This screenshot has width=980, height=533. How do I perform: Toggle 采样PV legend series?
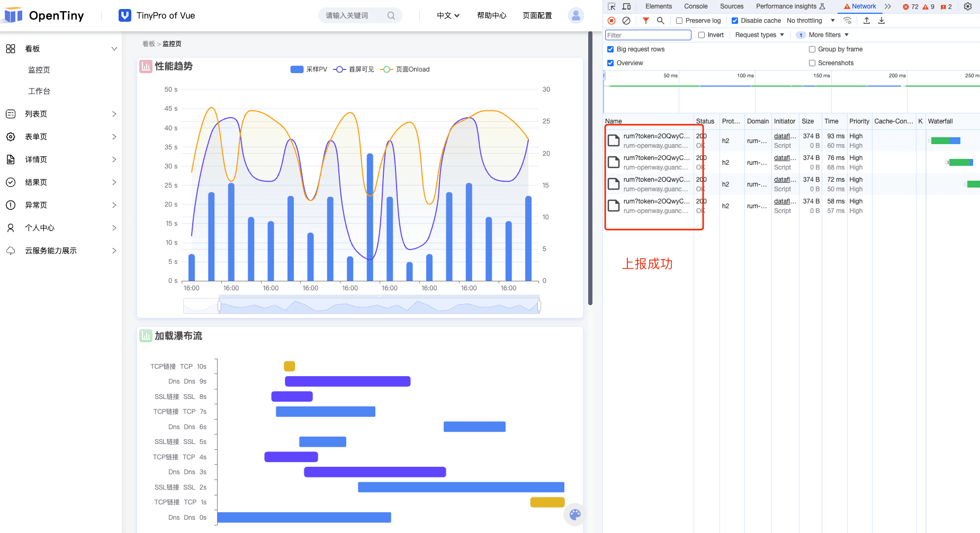pyautogui.click(x=309, y=69)
